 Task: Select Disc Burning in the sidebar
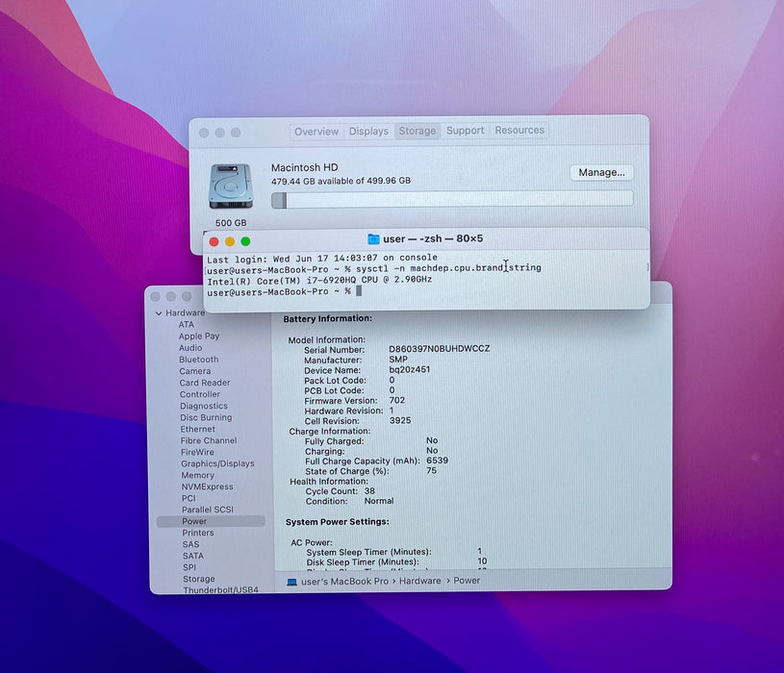pos(206,417)
